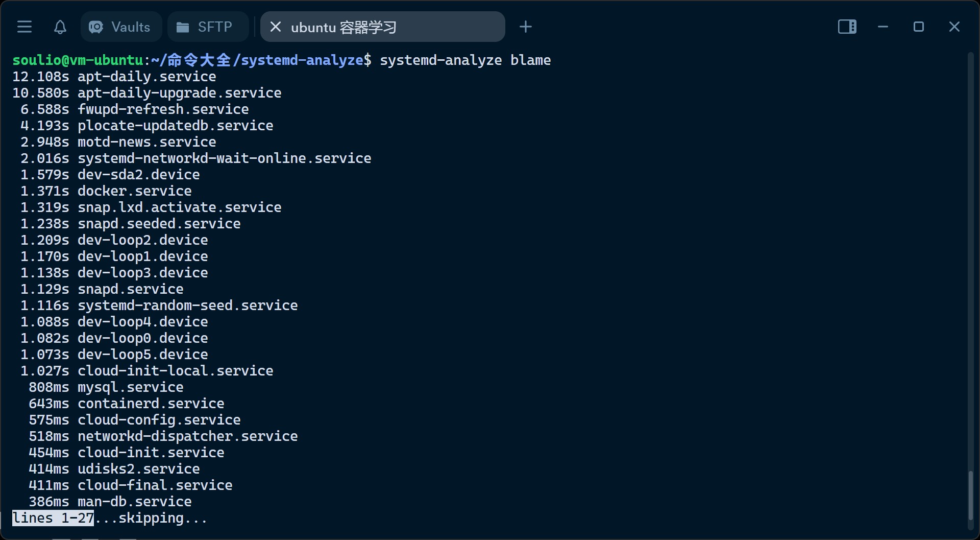Open the hamburger main menu

pyautogui.click(x=24, y=27)
